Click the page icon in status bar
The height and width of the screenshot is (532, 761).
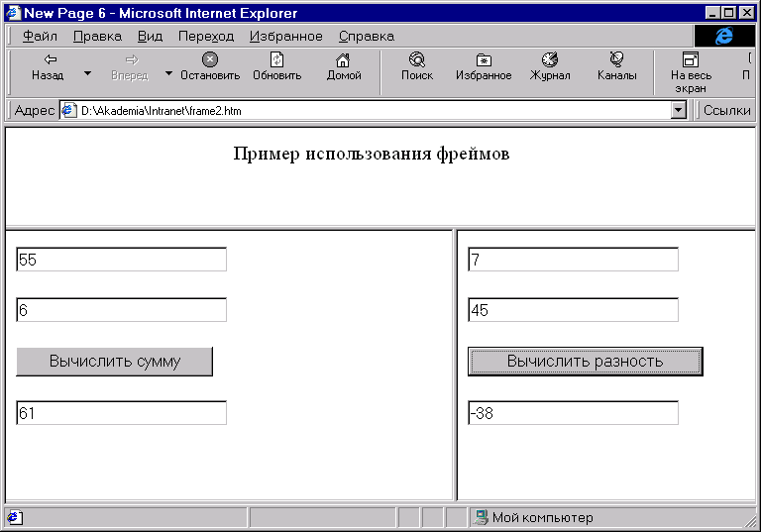14,518
